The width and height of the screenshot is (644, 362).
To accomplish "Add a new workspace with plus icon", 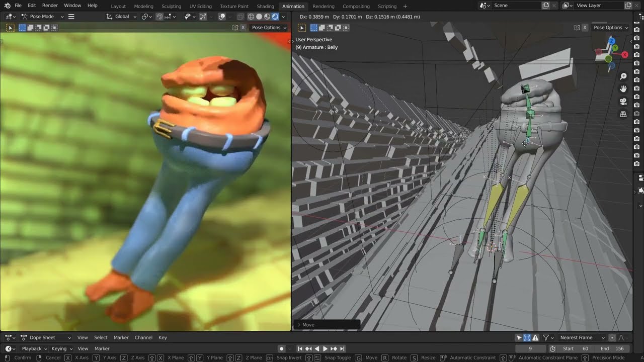I will point(405,6).
